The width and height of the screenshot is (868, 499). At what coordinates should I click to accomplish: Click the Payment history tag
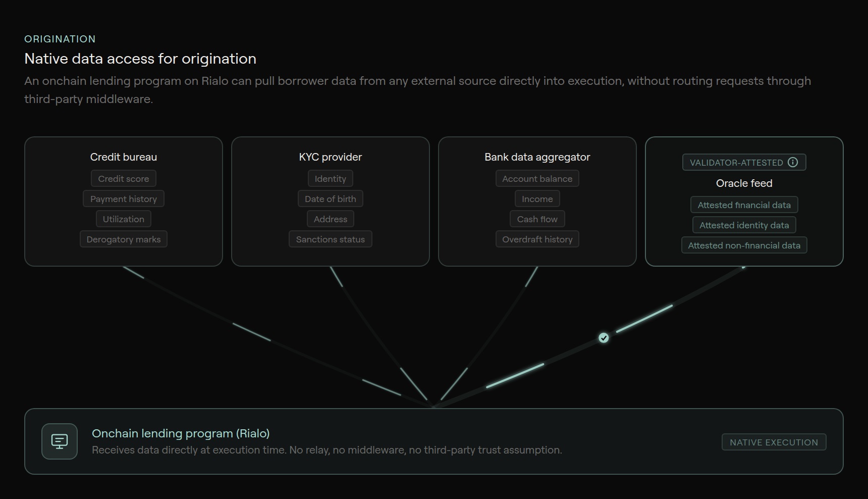(x=124, y=199)
